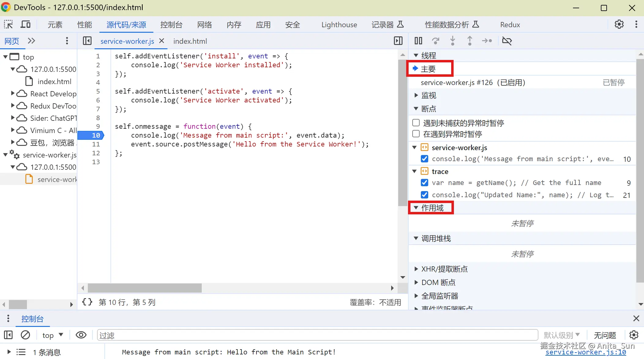This screenshot has height=359, width=644.
Task: Switch to the 性能 Performance tab
Action: pyautogui.click(x=84, y=24)
